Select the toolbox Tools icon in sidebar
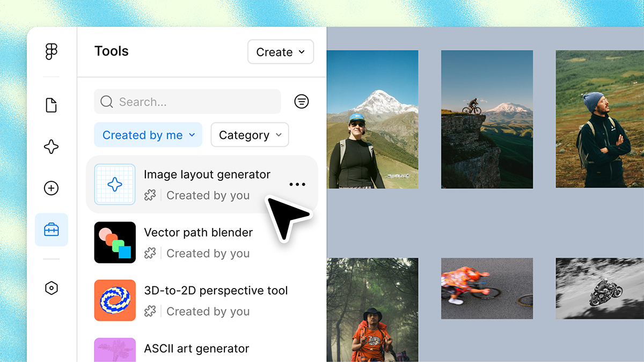Screen dimensions: 644x362 [52, 230]
